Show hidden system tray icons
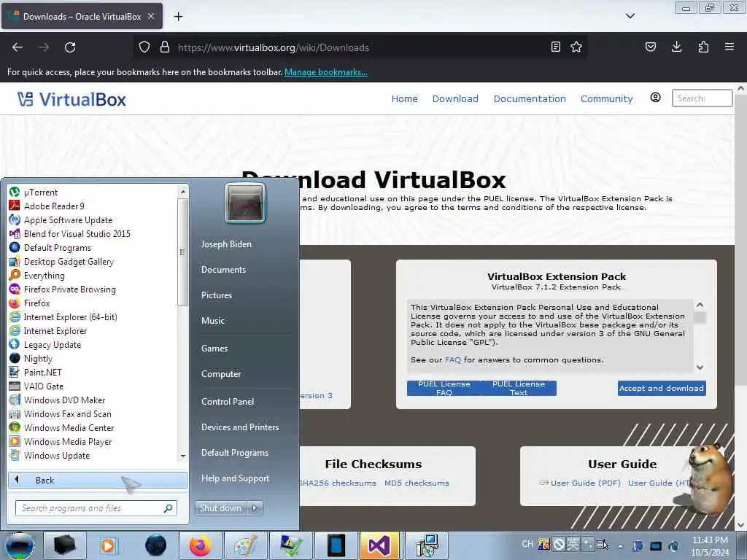This screenshot has height=560, width=747. coord(620,546)
